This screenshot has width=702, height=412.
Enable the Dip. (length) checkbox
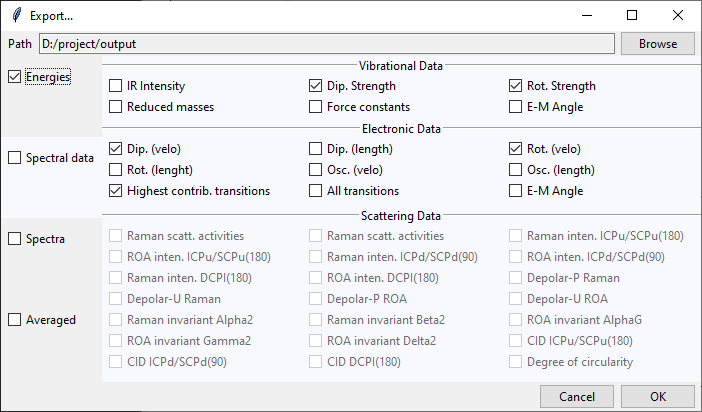point(315,149)
